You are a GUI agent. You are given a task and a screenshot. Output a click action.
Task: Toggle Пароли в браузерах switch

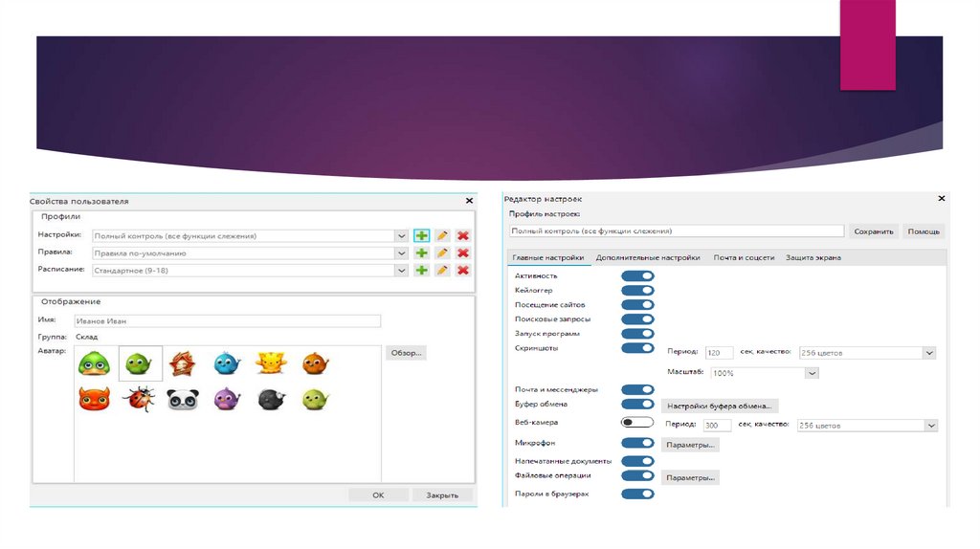637,494
